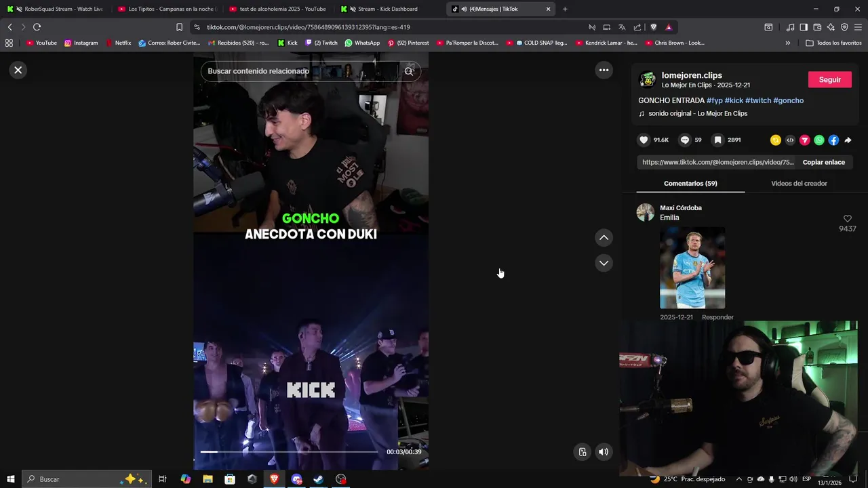This screenshot has width=868, height=488.
Task: Open the sonido original sound link
Action: pyautogui.click(x=698, y=113)
